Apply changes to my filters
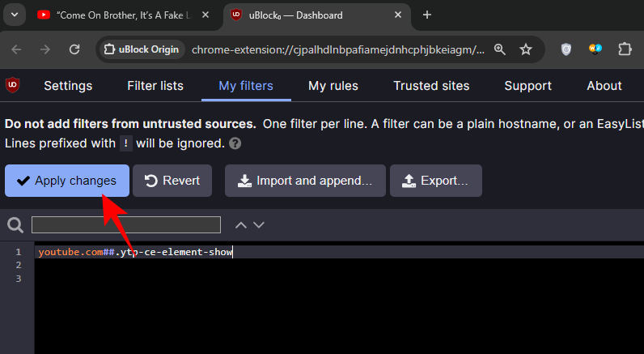 pos(67,181)
